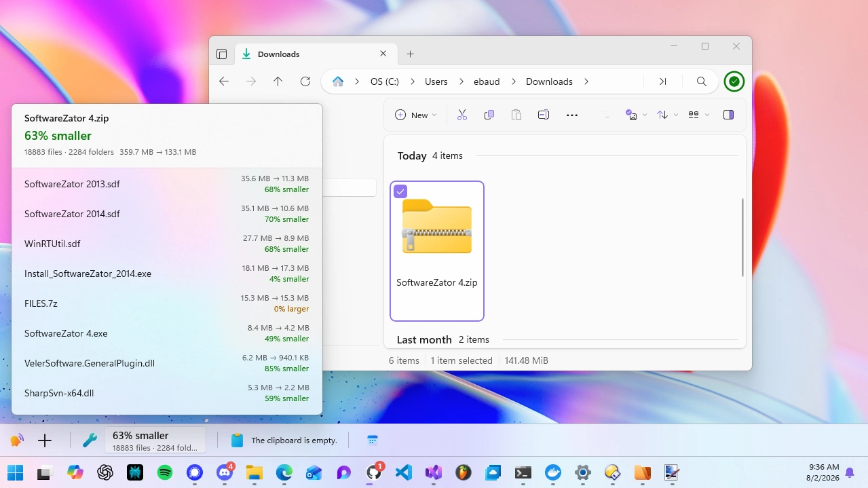Click 'SoftwareZator 4.exe' row
The image size is (868, 488).
click(x=167, y=333)
